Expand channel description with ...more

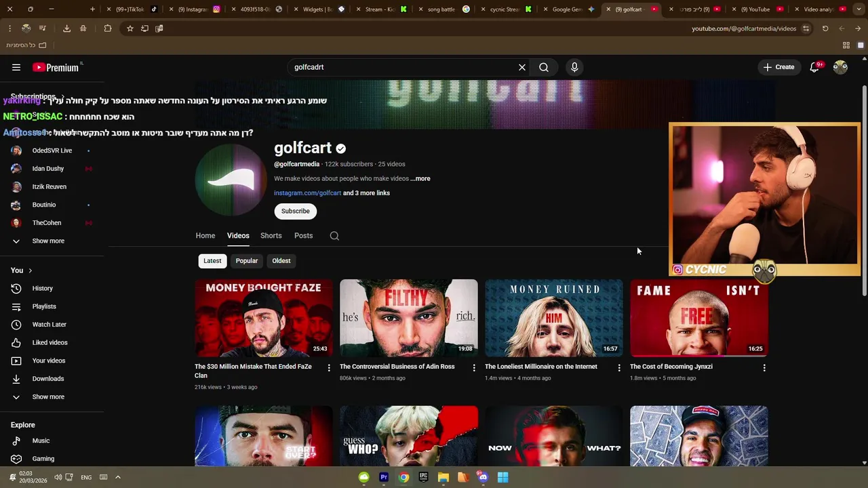(x=420, y=179)
